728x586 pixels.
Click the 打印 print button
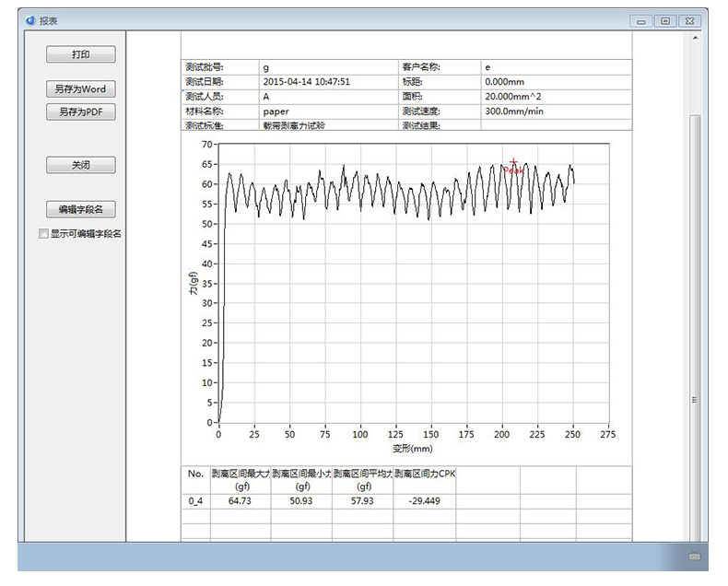(81, 54)
